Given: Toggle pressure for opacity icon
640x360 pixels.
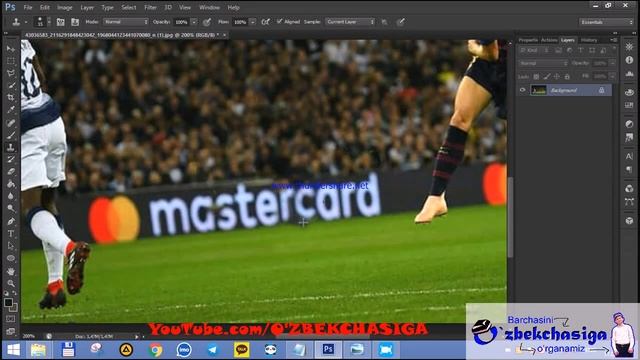Looking at the screenshot, I should 207,22.
